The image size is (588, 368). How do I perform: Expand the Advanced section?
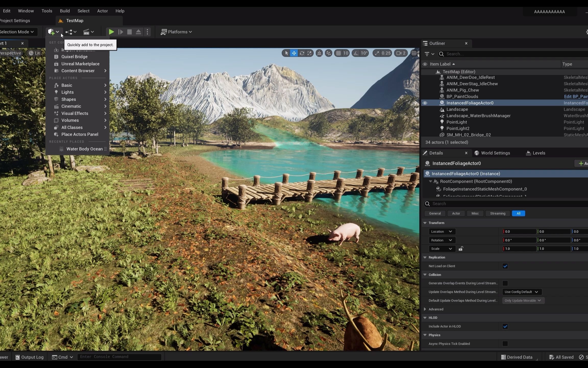[x=425, y=309]
